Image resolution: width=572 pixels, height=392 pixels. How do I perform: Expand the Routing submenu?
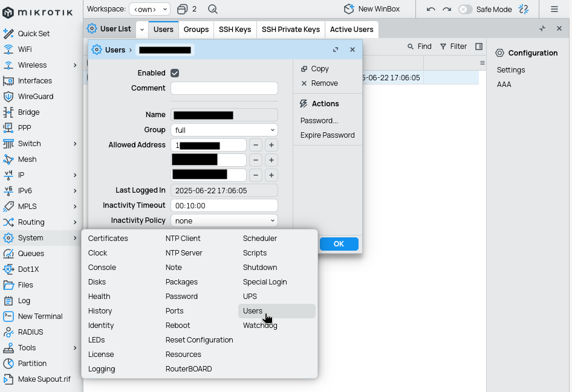tap(75, 222)
